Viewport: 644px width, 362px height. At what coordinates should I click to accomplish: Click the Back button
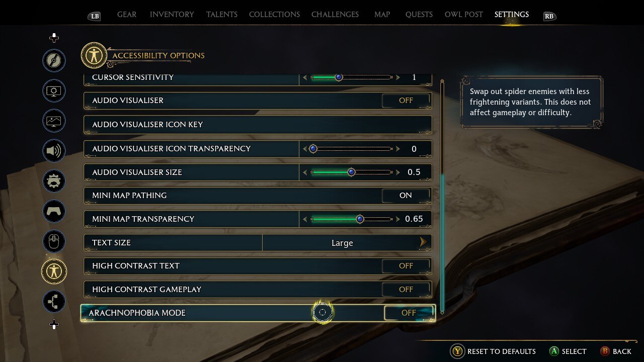pos(616,351)
